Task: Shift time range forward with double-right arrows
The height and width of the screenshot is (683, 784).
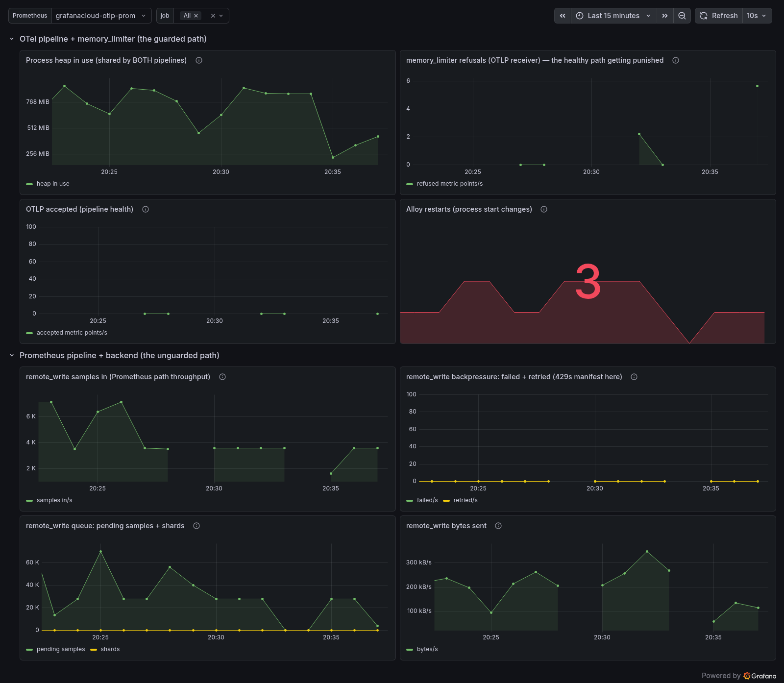Action: 665,16
